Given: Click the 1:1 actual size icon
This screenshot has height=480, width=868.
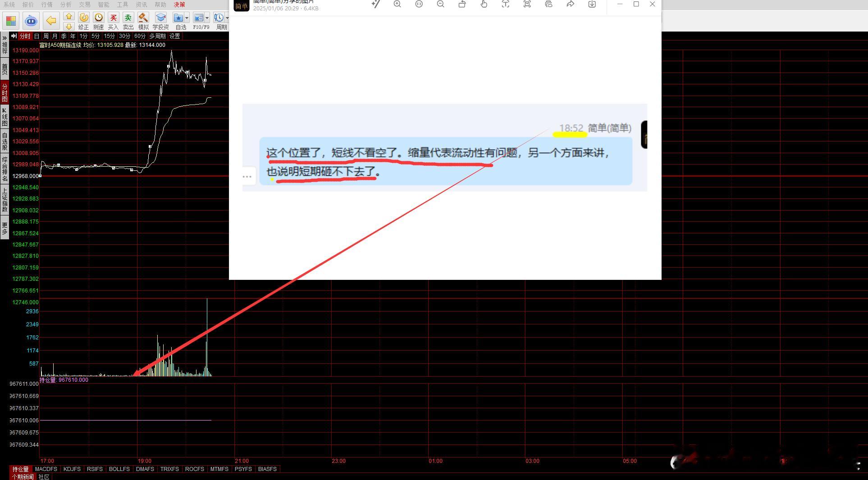Looking at the screenshot, I should click(x=419, y=4).
